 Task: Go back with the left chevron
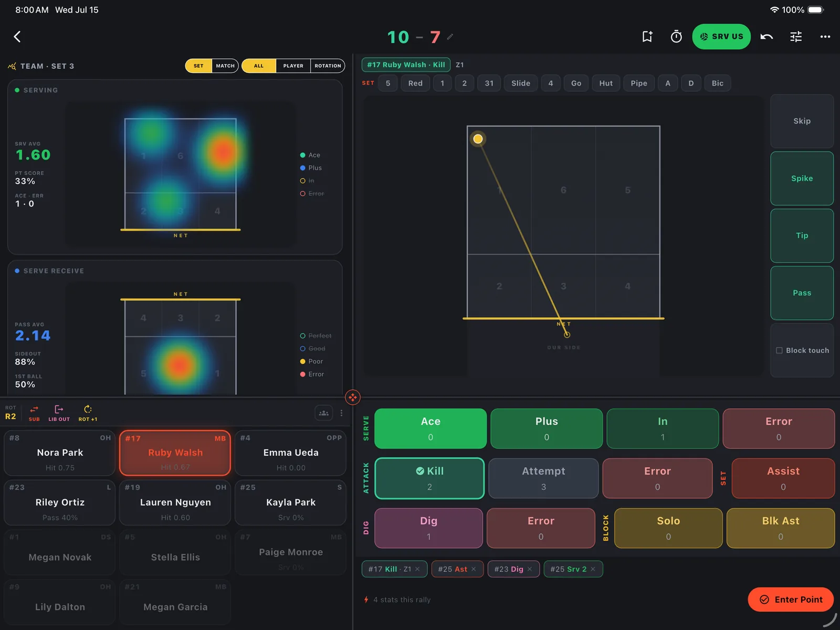click(x=17, y=37)
